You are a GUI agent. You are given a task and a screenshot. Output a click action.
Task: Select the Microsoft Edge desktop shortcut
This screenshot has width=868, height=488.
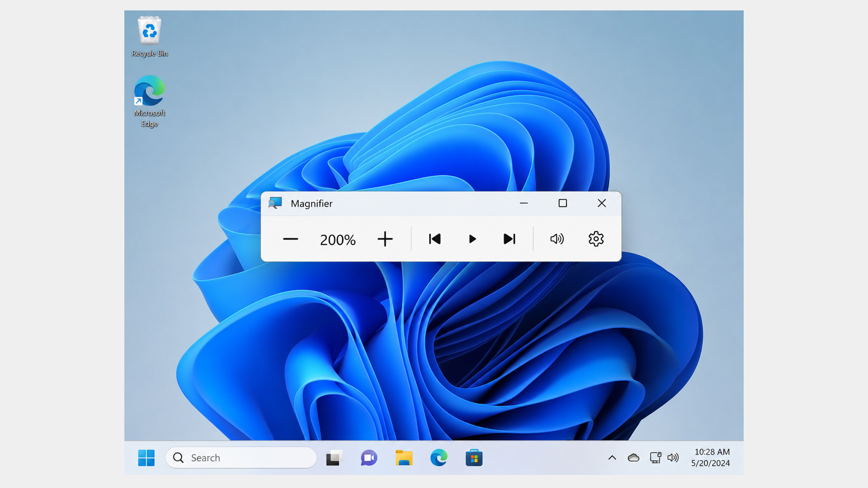(x=150, y=101)
